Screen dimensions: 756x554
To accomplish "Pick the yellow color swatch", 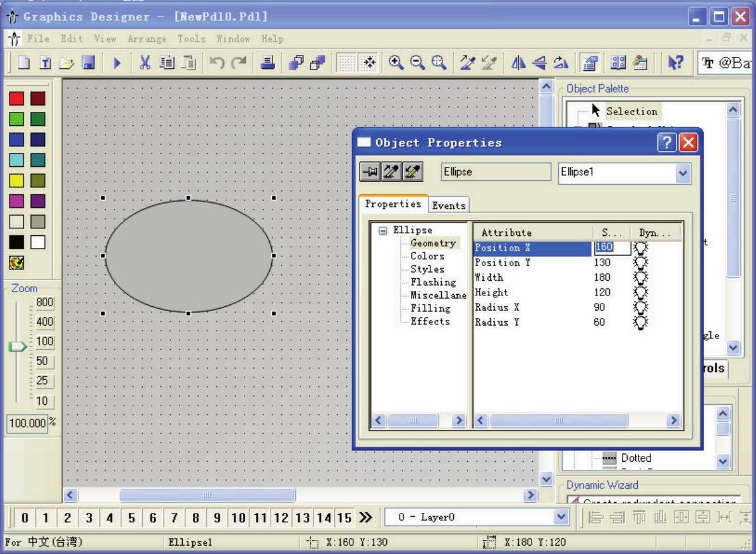I will 16,180.
